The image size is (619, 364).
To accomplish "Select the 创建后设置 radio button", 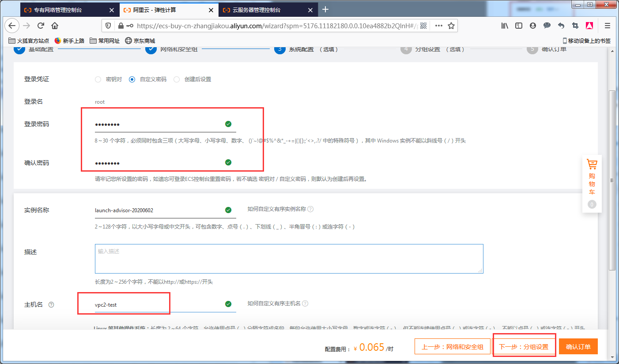I will pyautogui.click(x=176, y=79).
